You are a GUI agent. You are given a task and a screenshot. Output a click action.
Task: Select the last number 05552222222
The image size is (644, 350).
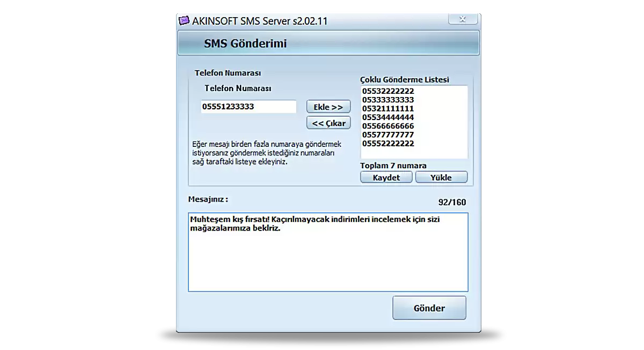[387, 144]
